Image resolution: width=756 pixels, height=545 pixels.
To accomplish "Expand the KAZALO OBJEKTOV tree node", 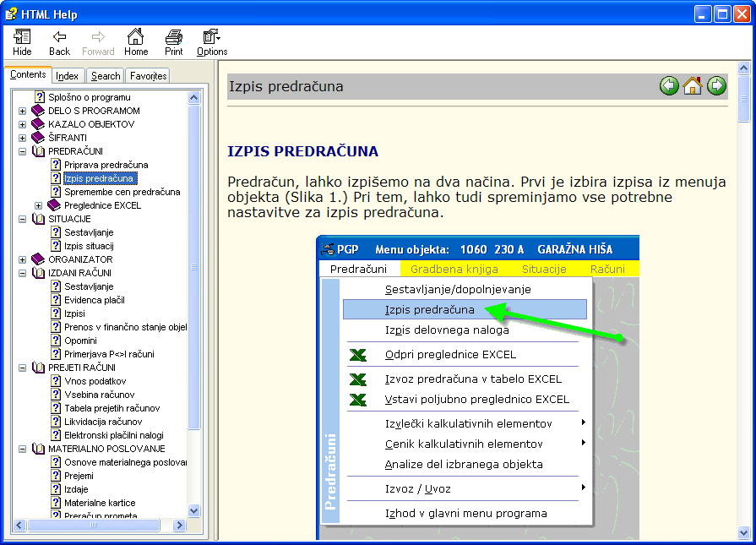I will 23,124.
